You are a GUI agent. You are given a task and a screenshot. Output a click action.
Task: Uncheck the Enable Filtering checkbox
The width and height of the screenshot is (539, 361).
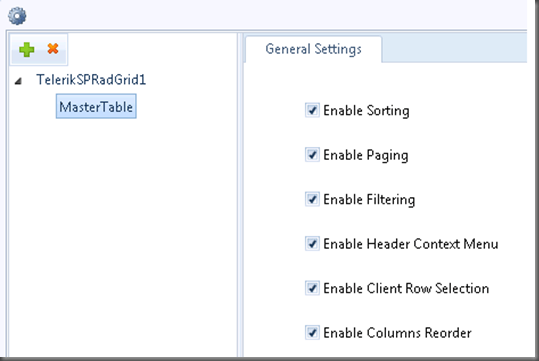coord(312,199)
